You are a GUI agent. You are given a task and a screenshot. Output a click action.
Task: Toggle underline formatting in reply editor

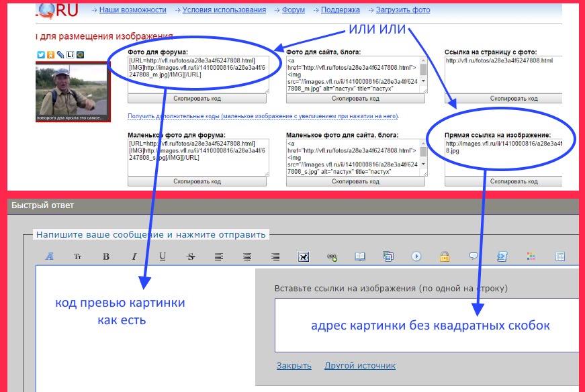163,256
